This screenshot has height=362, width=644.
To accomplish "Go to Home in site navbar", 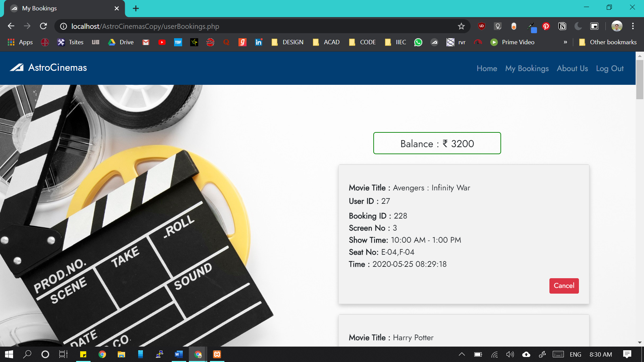I will click(487, 68).
